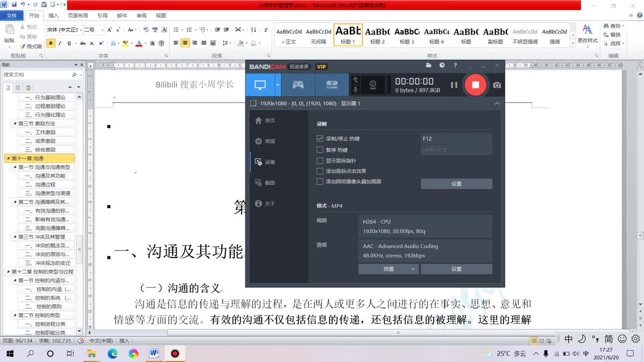The width and height of the screenshot is (644, 362).
Task: Open Bandicam output folder icon
Action: [429, 65]
